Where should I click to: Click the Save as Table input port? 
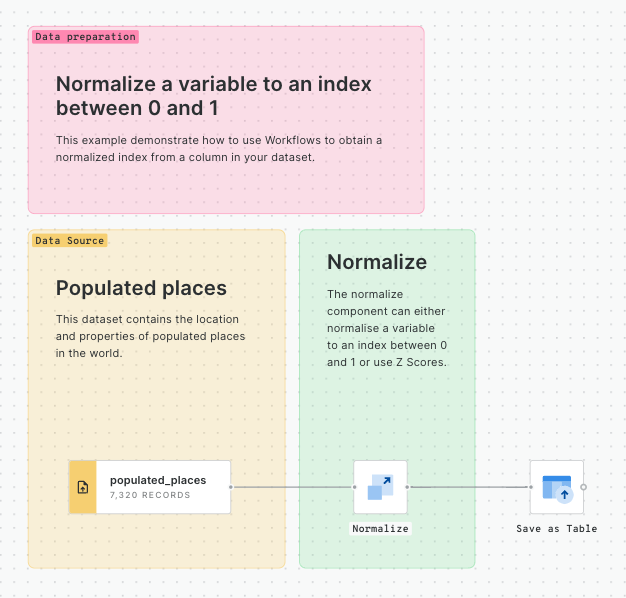coord(530,487)
